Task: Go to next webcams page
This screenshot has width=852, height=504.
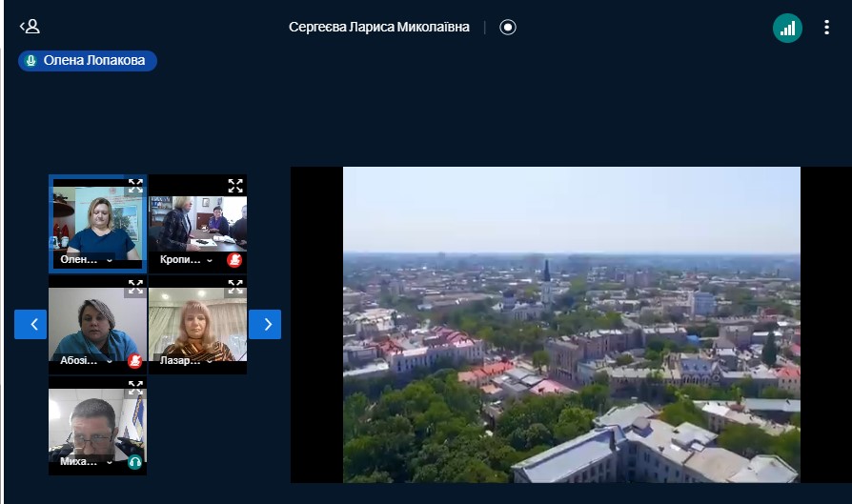Action: (265, 325)
